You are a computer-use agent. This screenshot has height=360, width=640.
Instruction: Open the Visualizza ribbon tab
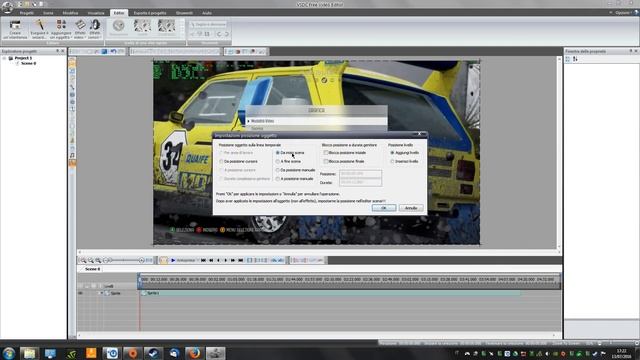pyautogui.click(x=96, y=13)
